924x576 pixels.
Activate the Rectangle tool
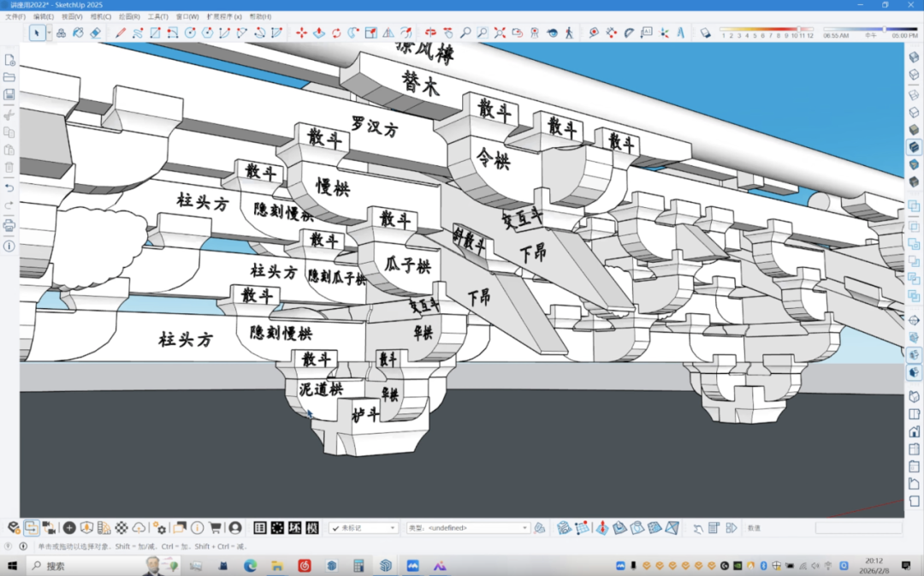point(155,33)
